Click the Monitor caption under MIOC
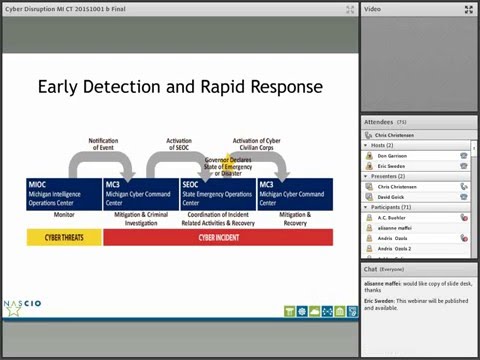Image resolution: width=480 pixels, height=360 pixels. [x=64, y=215]
